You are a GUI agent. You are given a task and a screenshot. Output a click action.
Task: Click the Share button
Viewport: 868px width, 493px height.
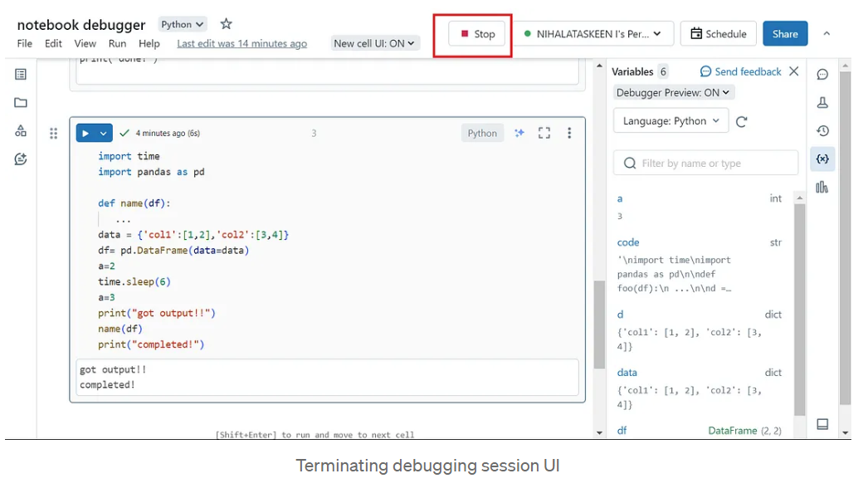pos(784,34)
